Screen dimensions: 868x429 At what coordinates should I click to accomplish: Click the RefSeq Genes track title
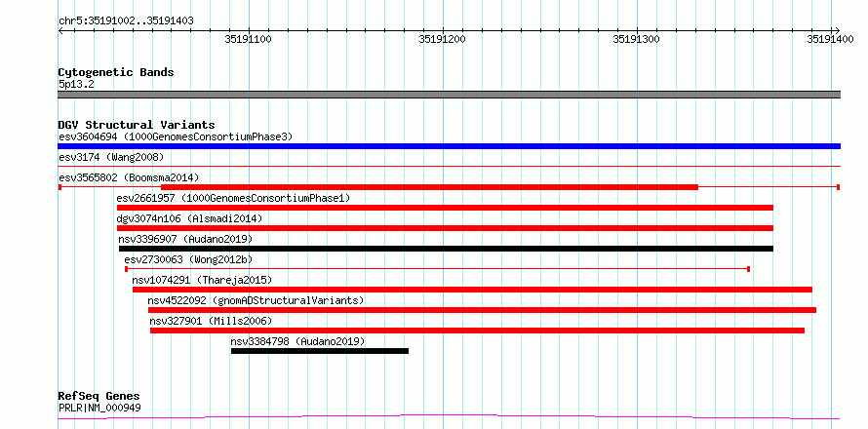point(99,397)
